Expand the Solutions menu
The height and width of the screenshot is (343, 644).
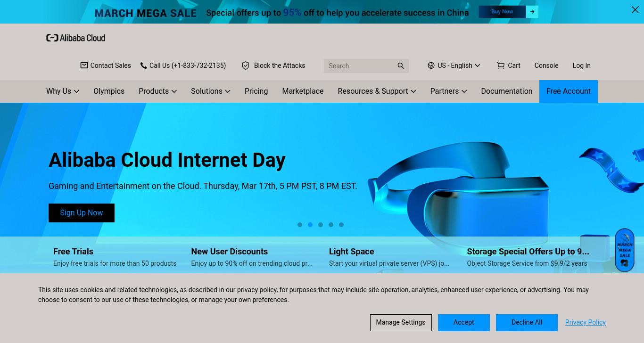211,91
